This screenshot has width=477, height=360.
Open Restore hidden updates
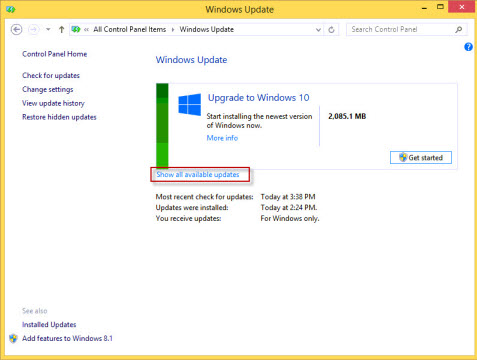click(x=59, y=117)
